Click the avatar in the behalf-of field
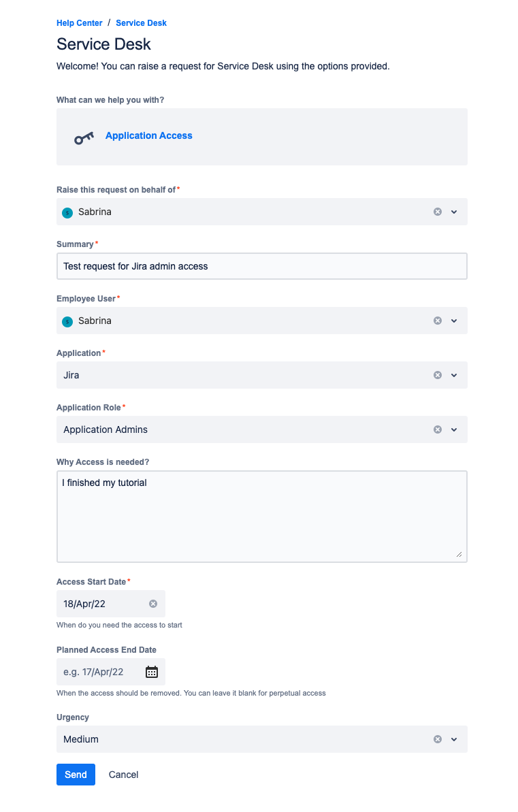 [x=67, y=212]
